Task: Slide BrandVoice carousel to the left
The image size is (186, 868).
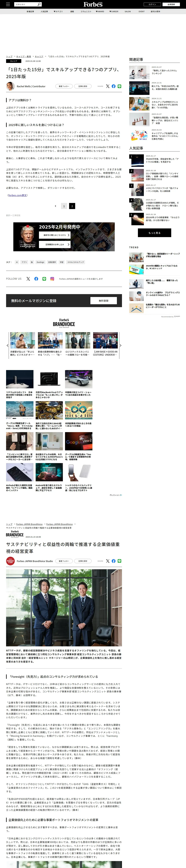Action: tap(7, 345)
